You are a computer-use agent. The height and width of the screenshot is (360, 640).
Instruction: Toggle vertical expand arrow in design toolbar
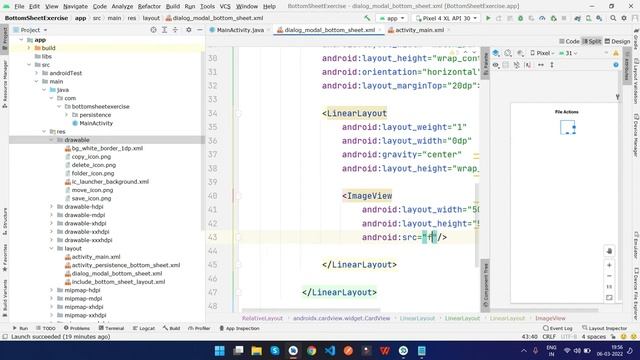pos(552,65)
